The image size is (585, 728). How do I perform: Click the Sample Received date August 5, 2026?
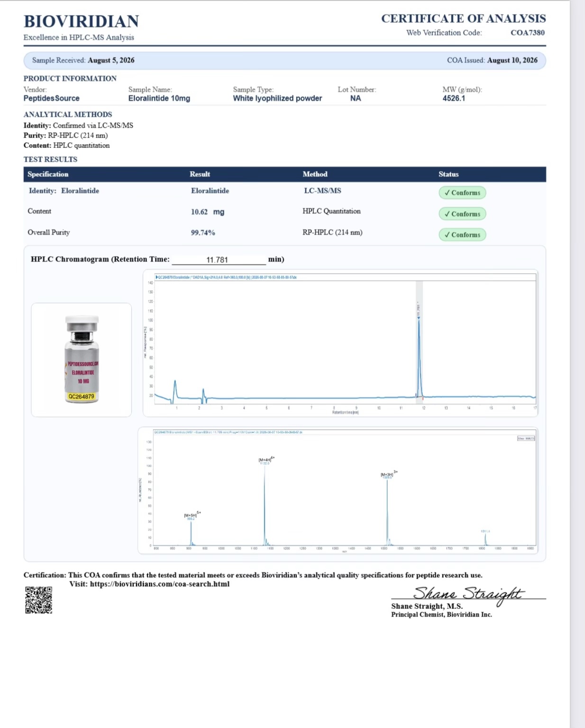pyautogui.click(x=111, y=60)
